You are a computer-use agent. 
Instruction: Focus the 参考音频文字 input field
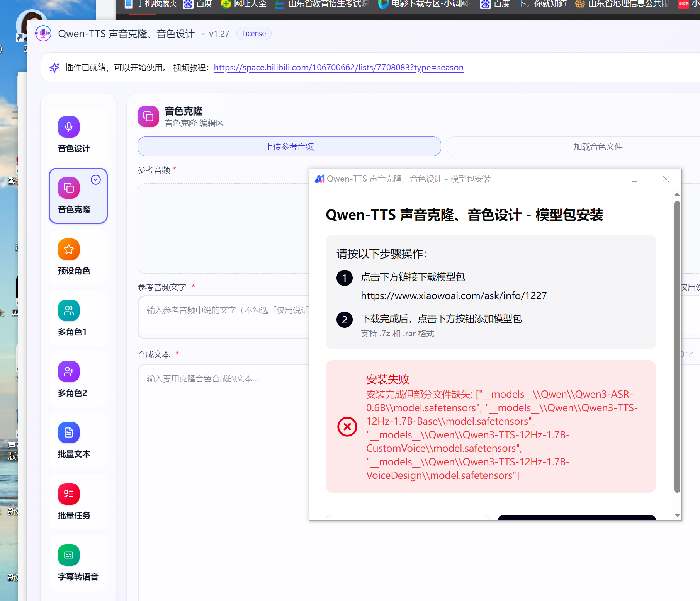point(224,317)
